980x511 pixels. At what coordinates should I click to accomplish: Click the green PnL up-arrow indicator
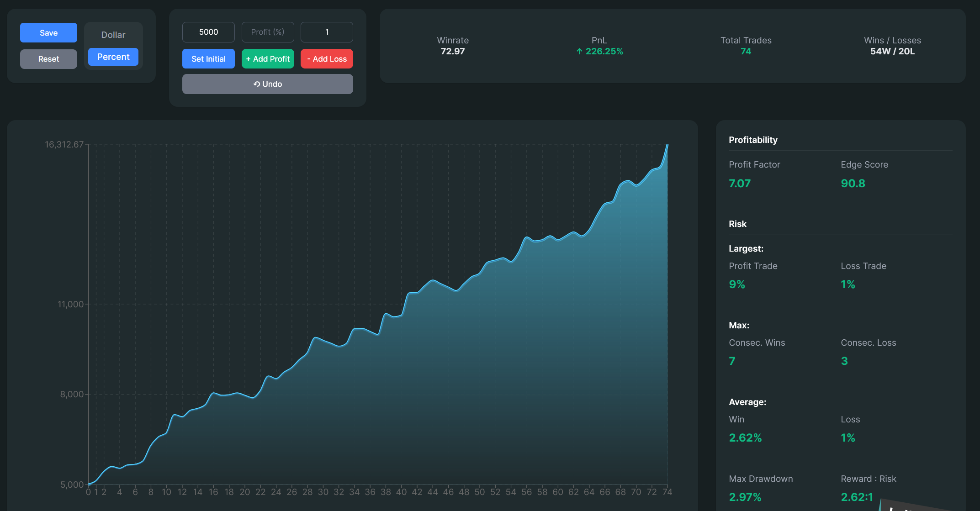pyautogui.click(x=579, y=52)
